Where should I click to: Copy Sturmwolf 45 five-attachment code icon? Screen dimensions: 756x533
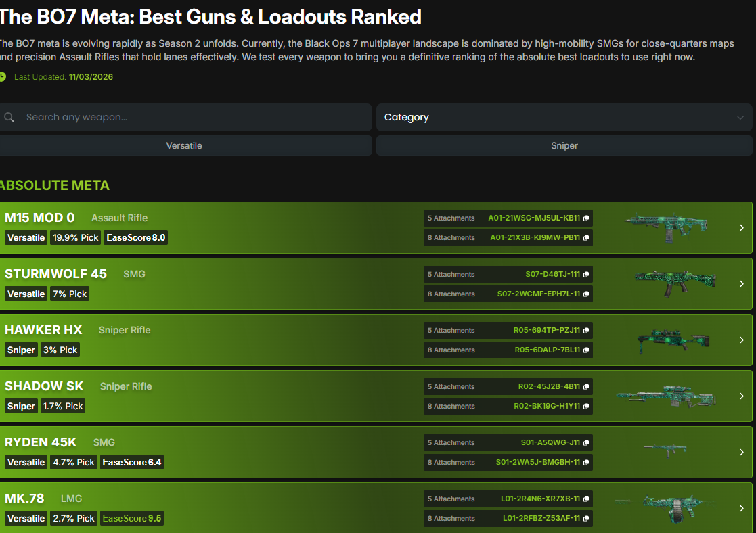(x=586, y=275)
